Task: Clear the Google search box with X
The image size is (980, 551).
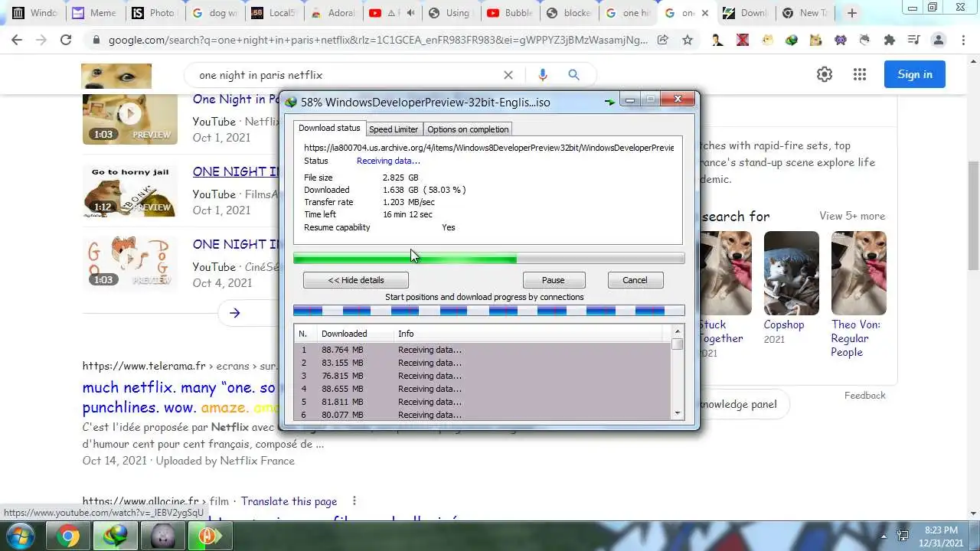Action: coord(508,75)
